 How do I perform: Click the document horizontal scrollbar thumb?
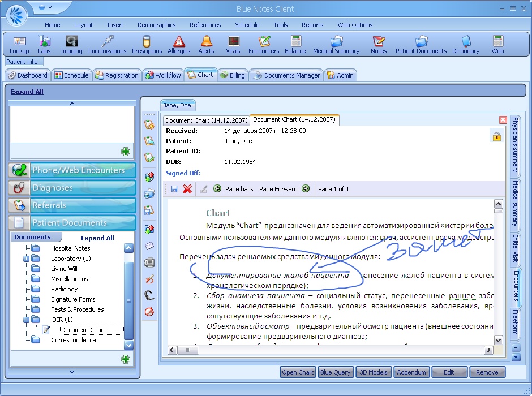tap(188, 350)
